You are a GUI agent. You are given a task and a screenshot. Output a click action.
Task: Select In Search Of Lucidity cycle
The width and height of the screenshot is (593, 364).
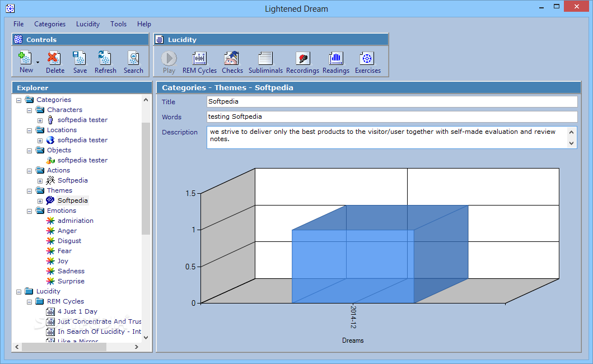[99, 332]
